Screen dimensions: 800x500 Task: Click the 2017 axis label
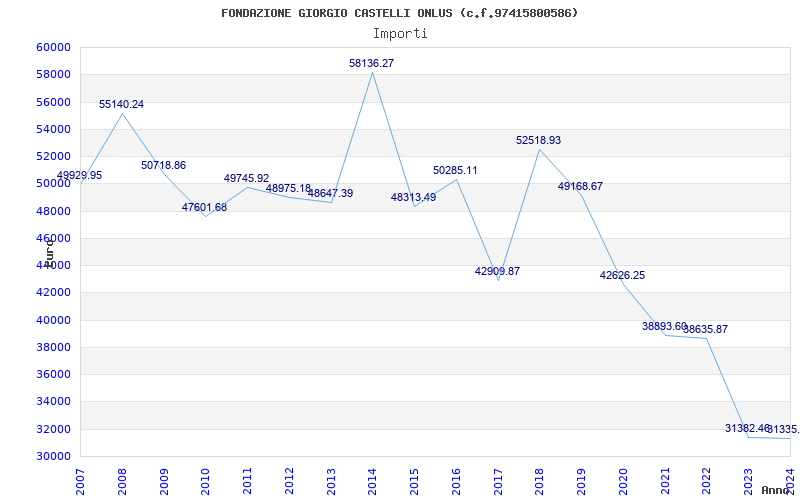[x=498, y=482]
